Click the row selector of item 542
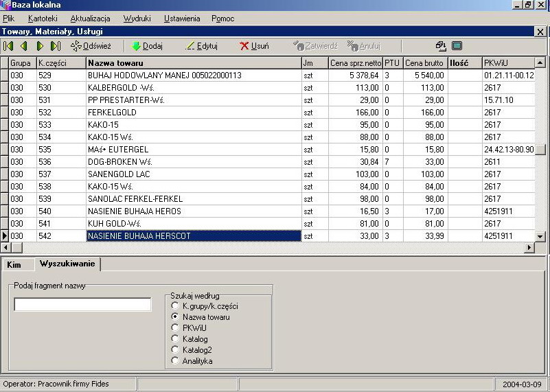Screen dimensions: 550x392 [5, 236]
